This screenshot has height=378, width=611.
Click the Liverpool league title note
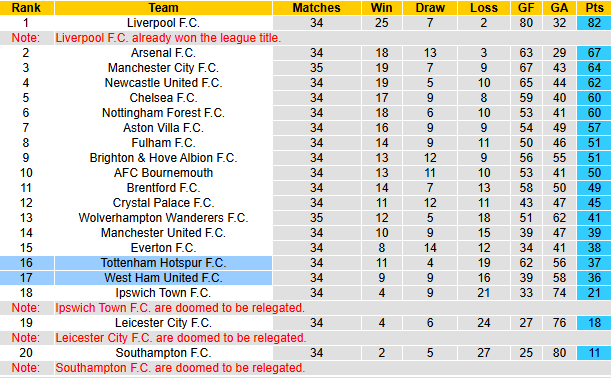click(x=168, y=38)
